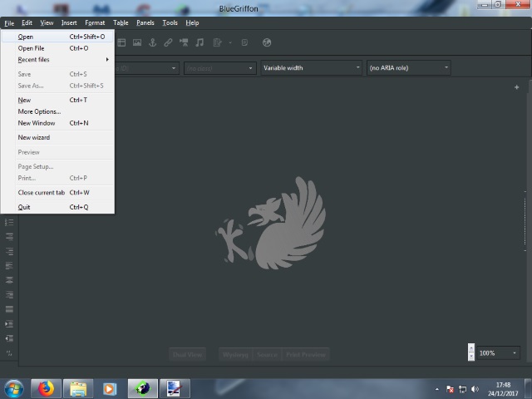Image resolution: width=532 pixels, height=399 pixels.
Task: Switch to Source view button
Action: [x=267, y=354]
